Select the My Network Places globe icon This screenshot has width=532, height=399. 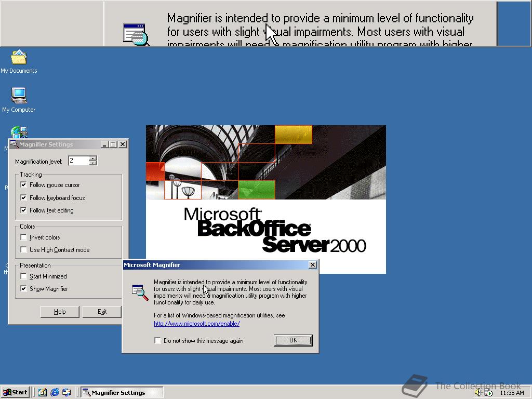[x=19, y=132]
